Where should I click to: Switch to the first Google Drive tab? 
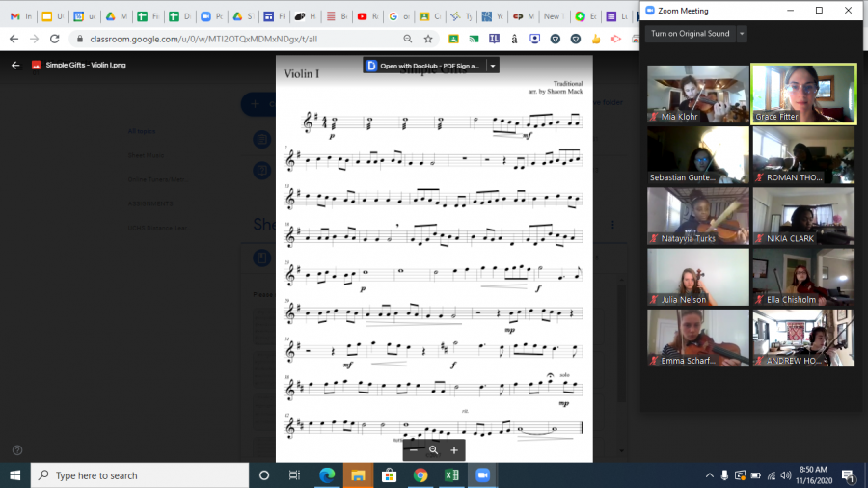(117, 16)
